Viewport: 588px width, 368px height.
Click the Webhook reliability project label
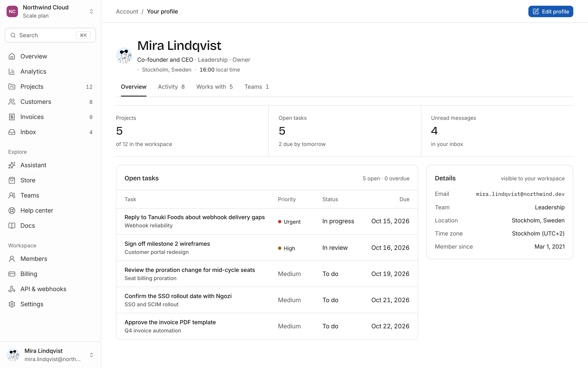(x=148, y=225)
